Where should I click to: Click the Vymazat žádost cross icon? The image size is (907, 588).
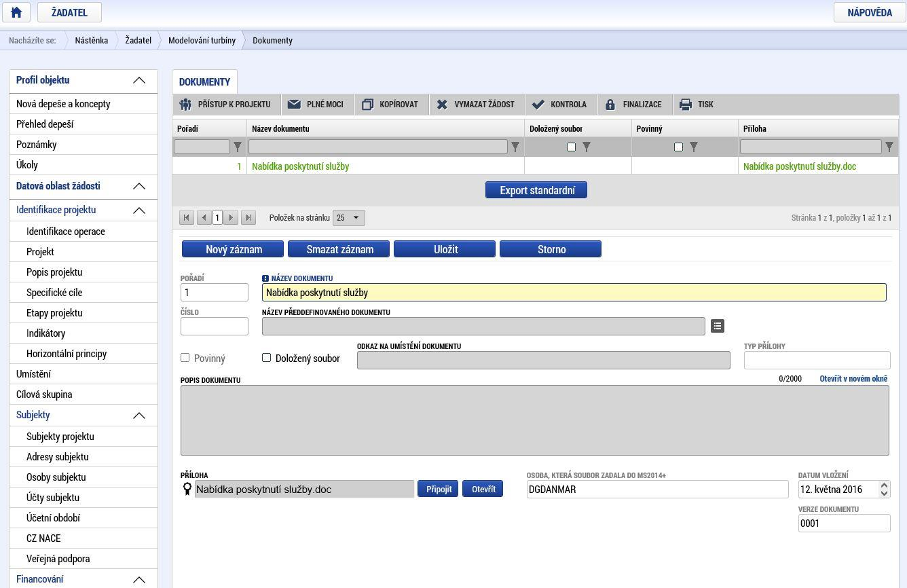point(442,105)
